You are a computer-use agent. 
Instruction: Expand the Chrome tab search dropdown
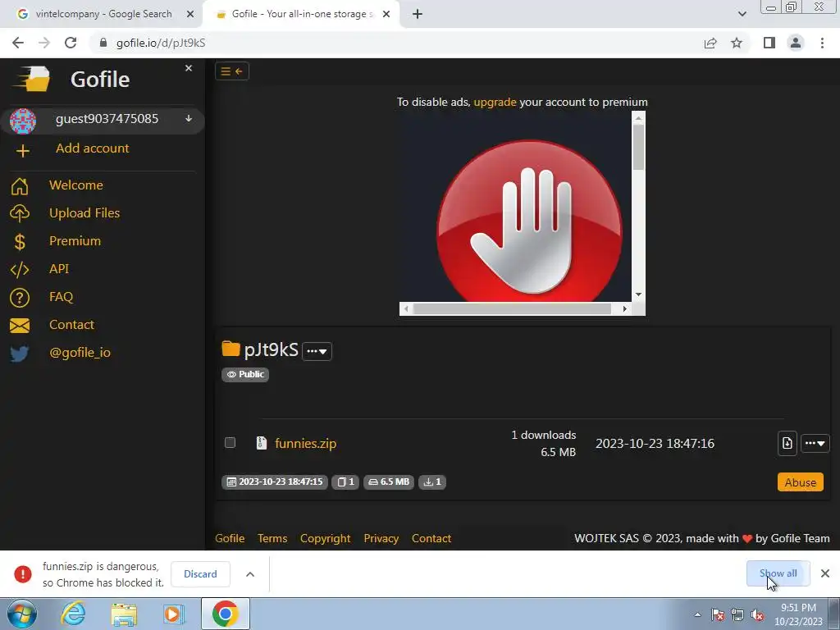click(x=742, y=14)
